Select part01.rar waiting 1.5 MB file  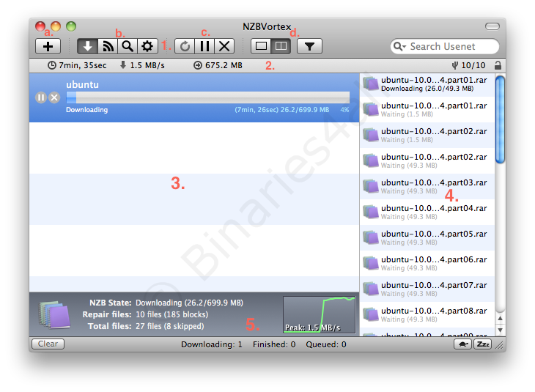(x=427, y=109)
